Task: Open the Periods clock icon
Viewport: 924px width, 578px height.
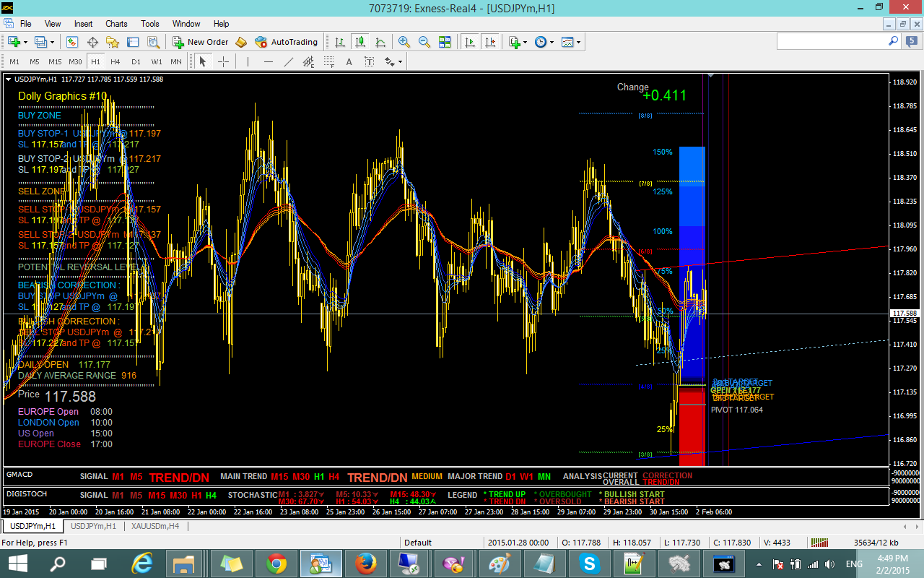Action: point(541,42)
